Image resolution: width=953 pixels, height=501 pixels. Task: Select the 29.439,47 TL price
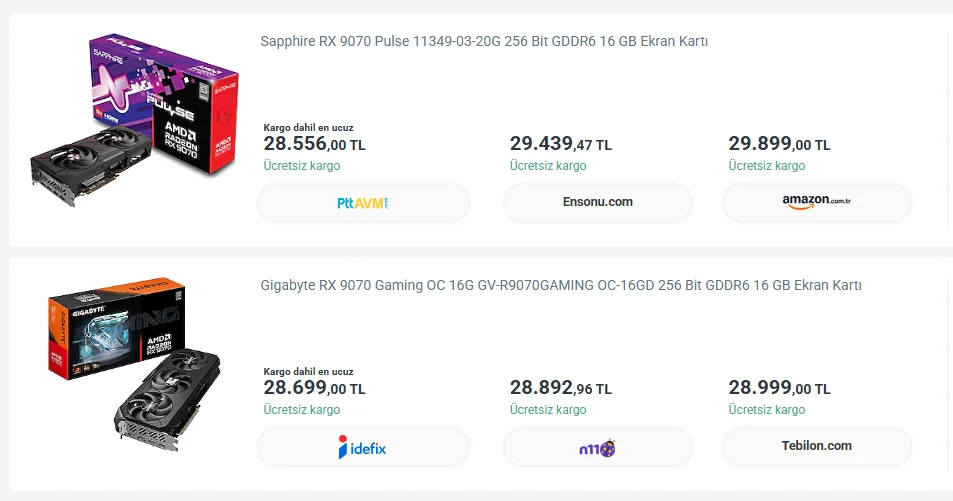560,144
